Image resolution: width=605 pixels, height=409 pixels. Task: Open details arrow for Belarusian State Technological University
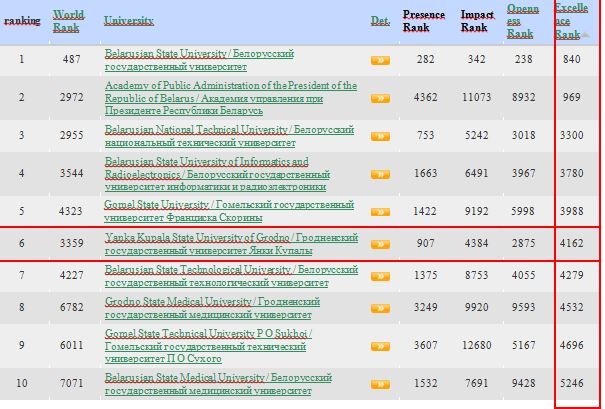click(380, 276)
